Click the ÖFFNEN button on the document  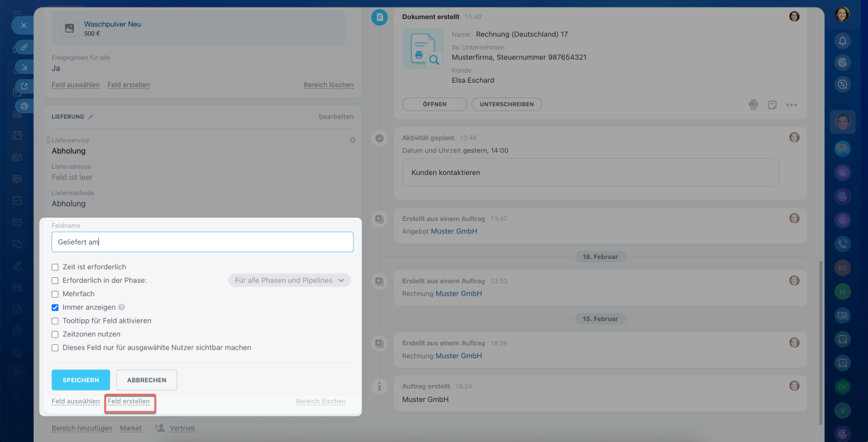(435, 104)
